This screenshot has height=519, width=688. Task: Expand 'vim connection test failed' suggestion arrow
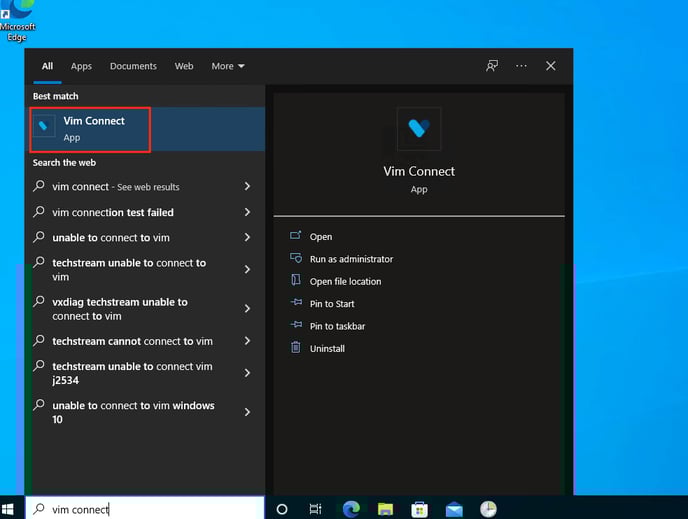[247, 212]
